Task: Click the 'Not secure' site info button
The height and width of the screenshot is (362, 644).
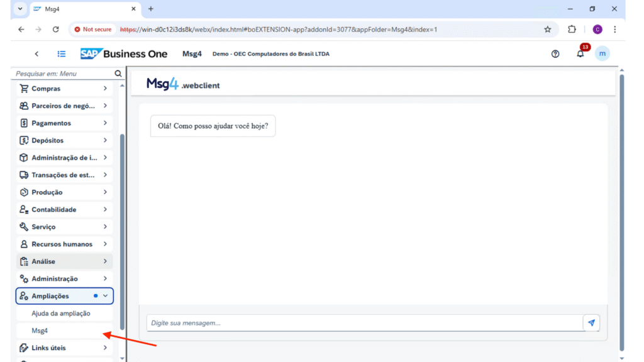Action: [x=93, y=30]
